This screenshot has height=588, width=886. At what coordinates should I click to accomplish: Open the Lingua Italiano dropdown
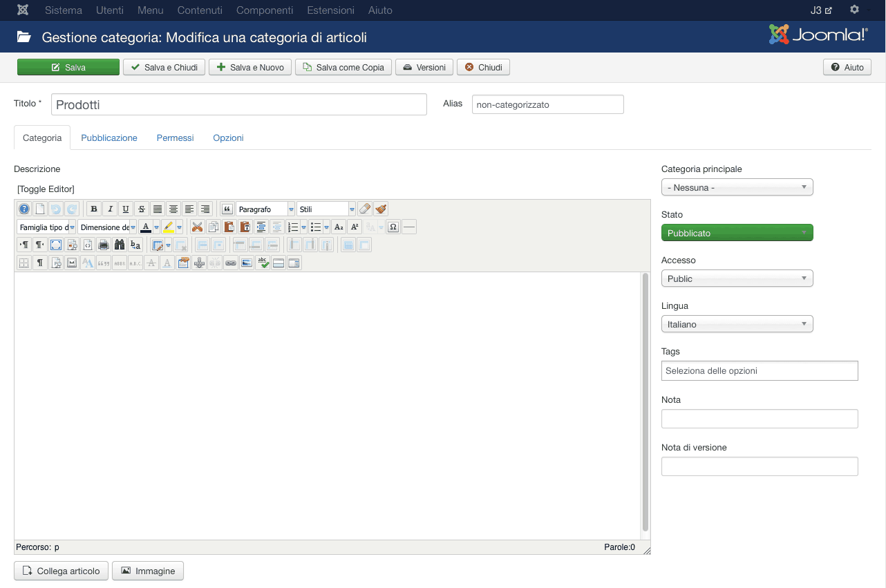coord(737,324)
